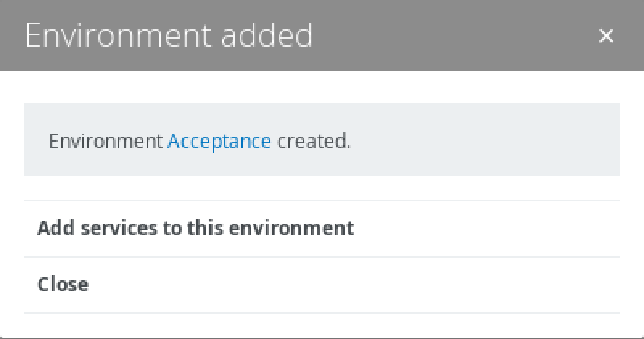Click the Environment added dialog title
Screen dimensions: 644x339
[169, 35]
